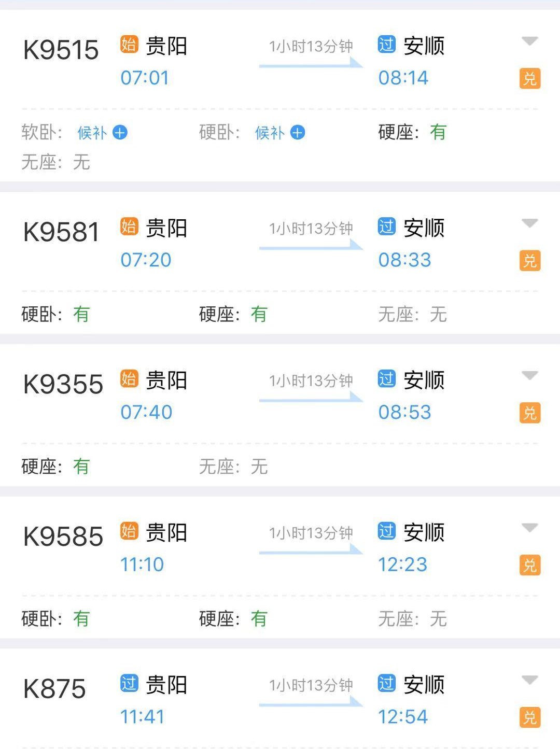Choose 硬卧 有 on train K9581
The width and height of the screenshot is (560, 749).
(81, 314)
